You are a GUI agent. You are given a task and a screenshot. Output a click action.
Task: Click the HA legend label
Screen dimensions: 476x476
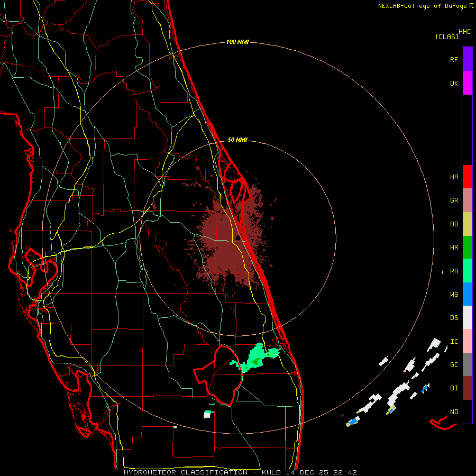454,177
